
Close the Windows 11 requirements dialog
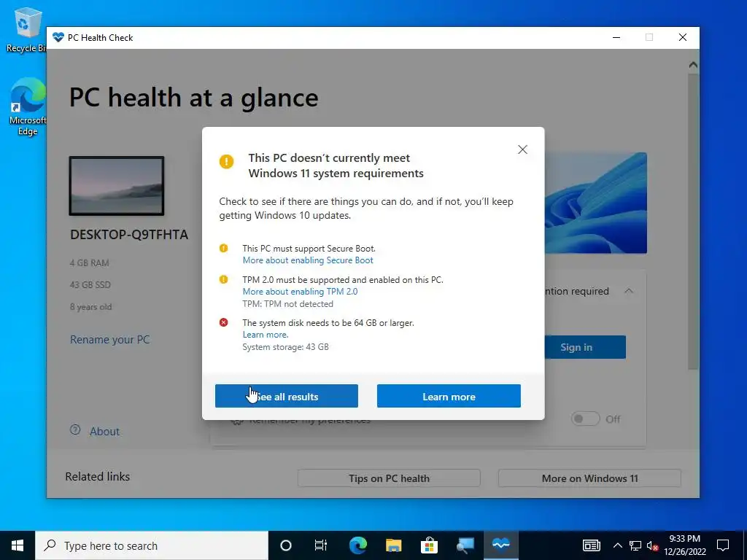tap(522, 149)
